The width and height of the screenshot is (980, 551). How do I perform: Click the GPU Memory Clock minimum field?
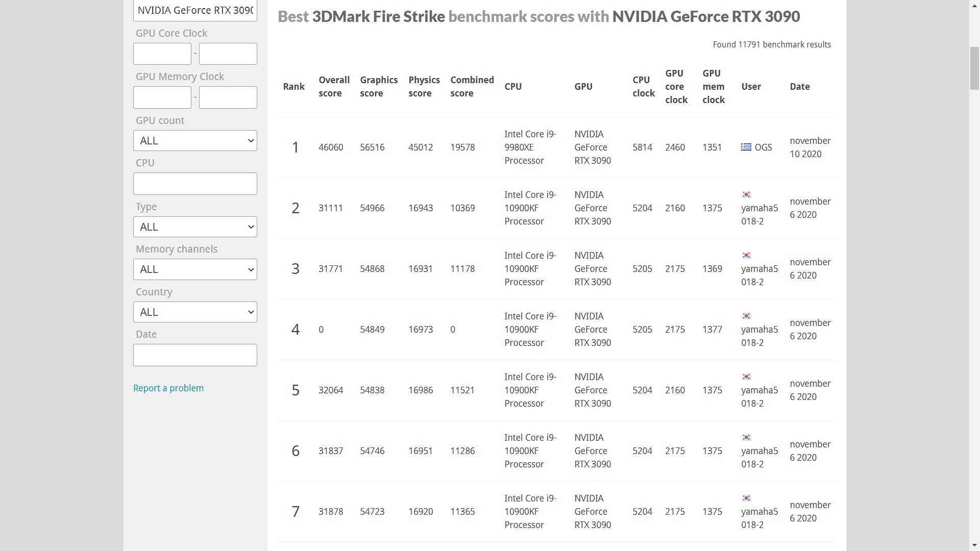click(162, 97)
